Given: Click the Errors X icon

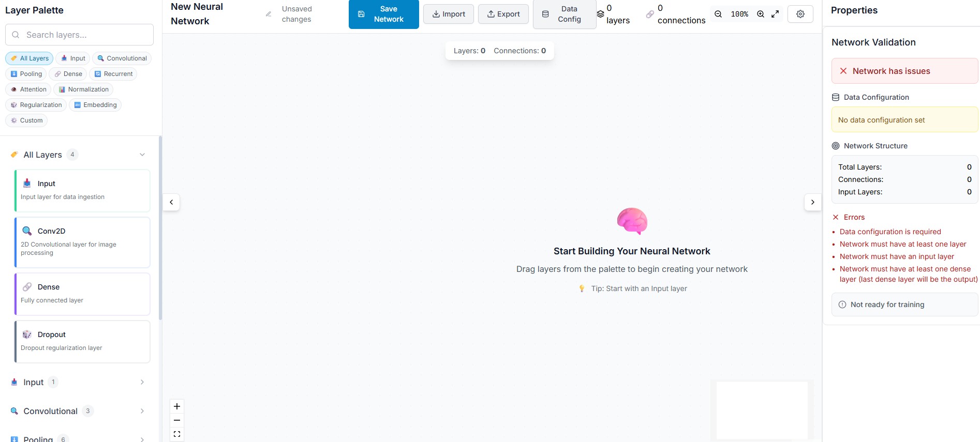Looking at the screenshot, I should tap(836, 217).
